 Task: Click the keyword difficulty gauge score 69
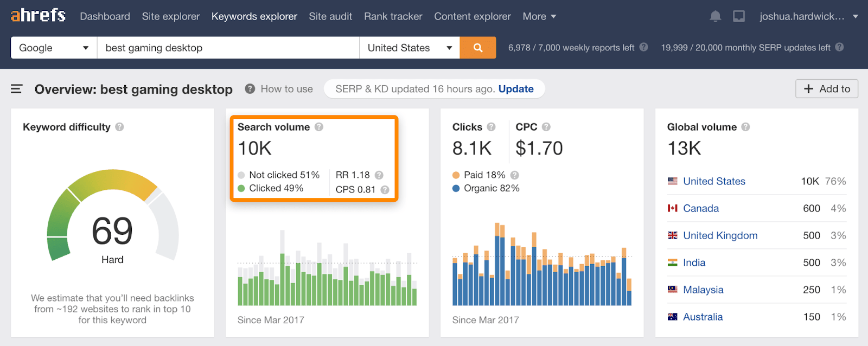tap(112, 230)
